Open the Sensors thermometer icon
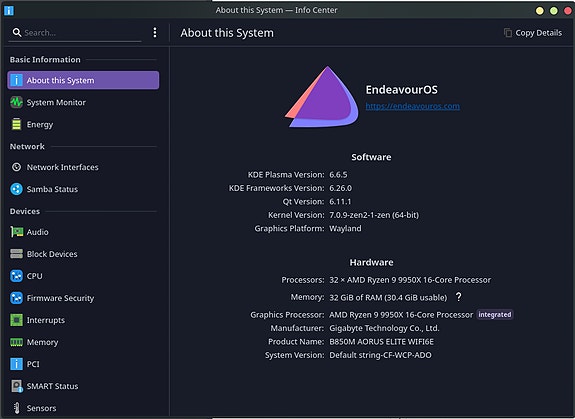Image resolution: width=575 pixels, height=419 pixels. (x=16, y=408)
